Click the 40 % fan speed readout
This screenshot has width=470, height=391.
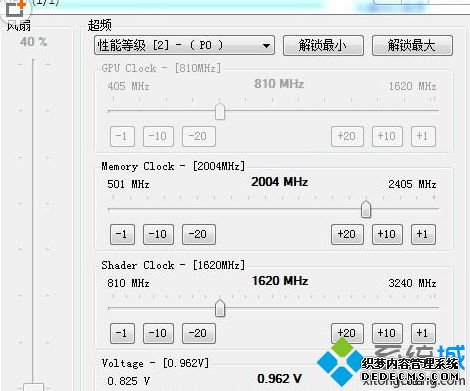click(x=33, y=42)
